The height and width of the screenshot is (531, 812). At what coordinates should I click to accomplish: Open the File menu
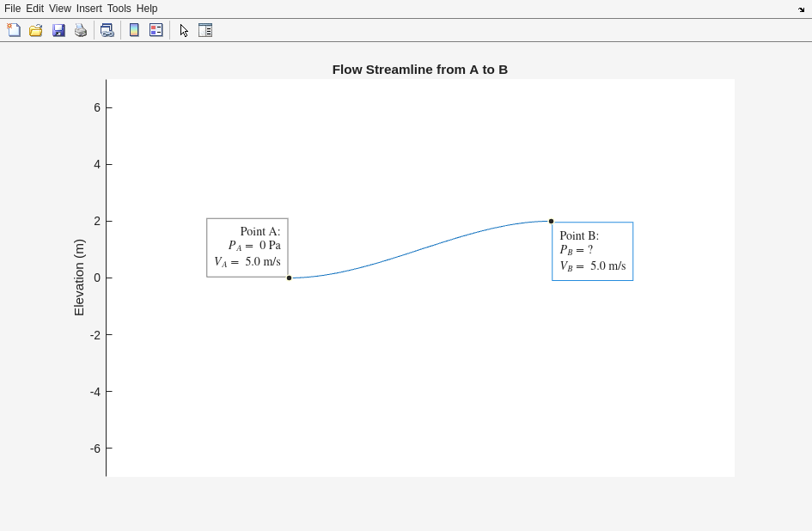(12, 9)
